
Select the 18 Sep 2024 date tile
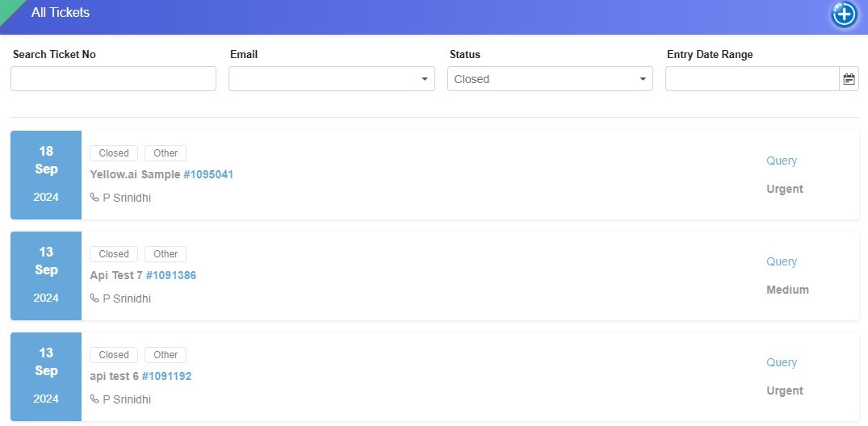pos(46,174)
